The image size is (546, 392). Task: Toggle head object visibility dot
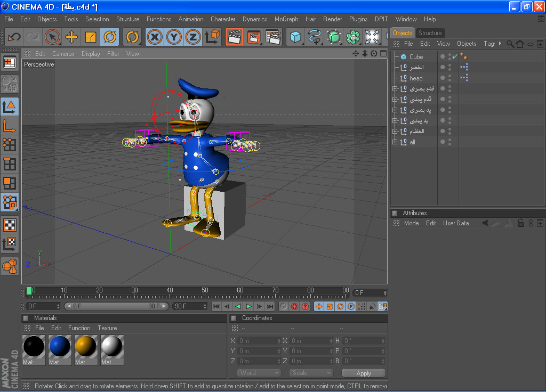tap(443, 78)
